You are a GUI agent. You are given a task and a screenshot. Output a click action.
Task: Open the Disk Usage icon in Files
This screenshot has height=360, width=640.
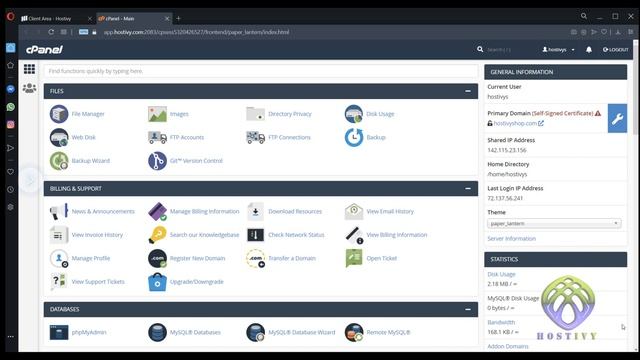353,114
